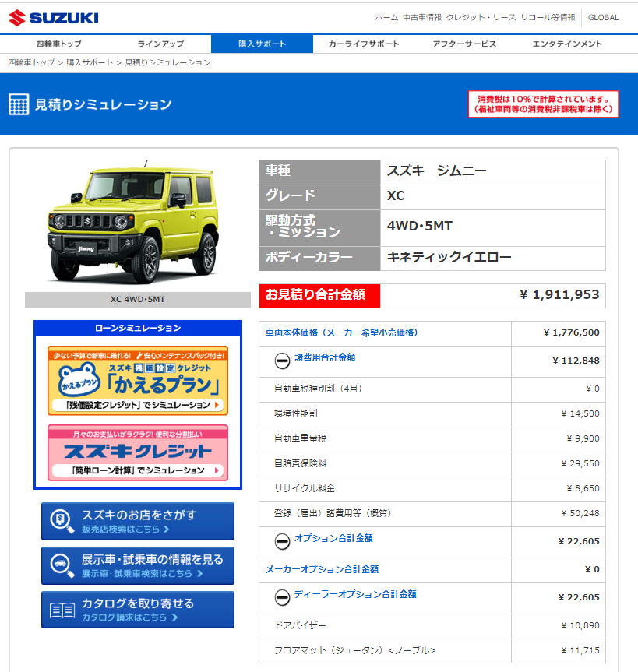Open the ラインアップ tab
638x672 pixels.
click(x=160, y=44)
